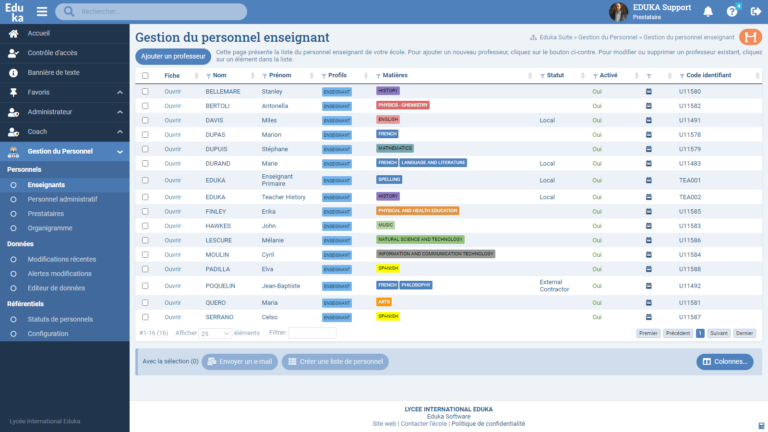The width and height of the screenshot is (768, 432).
Task: Click the logout icon
Action: point(756,11)
